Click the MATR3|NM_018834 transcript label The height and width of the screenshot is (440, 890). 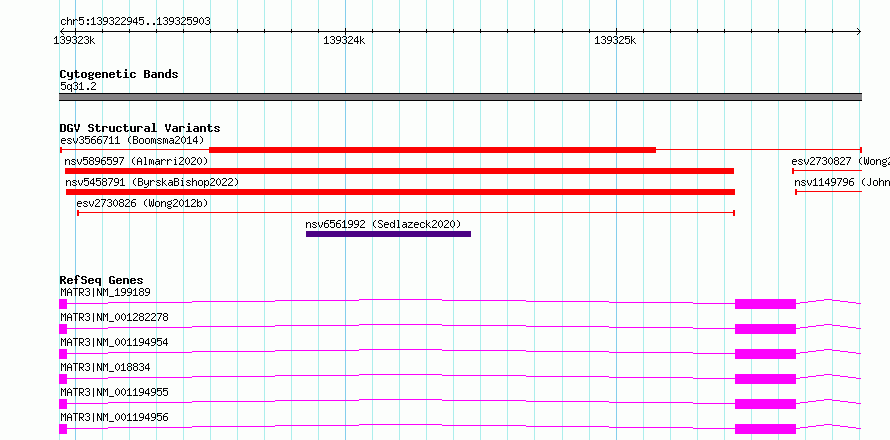point(105,367)
